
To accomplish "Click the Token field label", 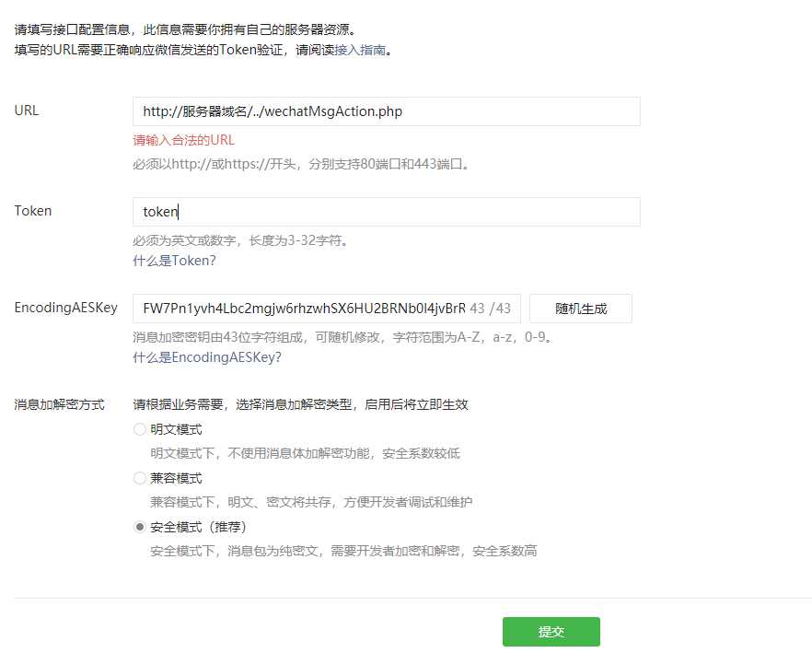I will (x=32, y=211).
